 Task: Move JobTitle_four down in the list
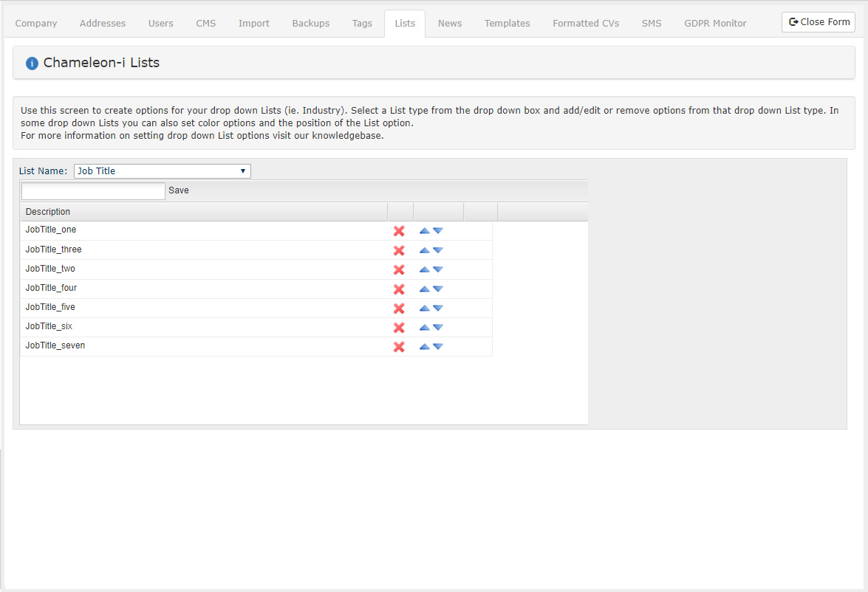coord(438,289)
